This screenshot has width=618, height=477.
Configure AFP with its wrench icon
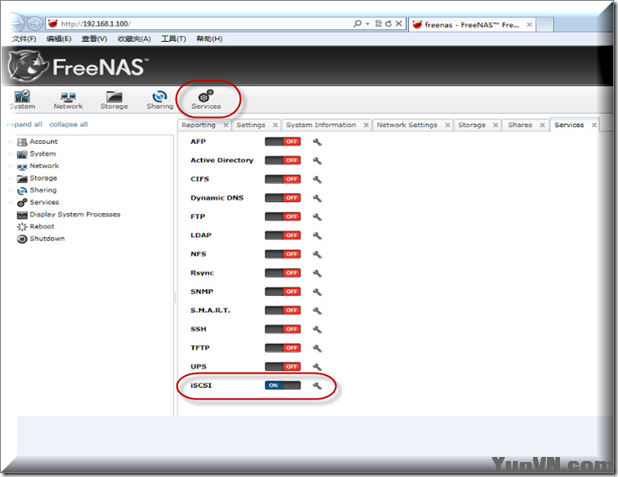(317, 142)
